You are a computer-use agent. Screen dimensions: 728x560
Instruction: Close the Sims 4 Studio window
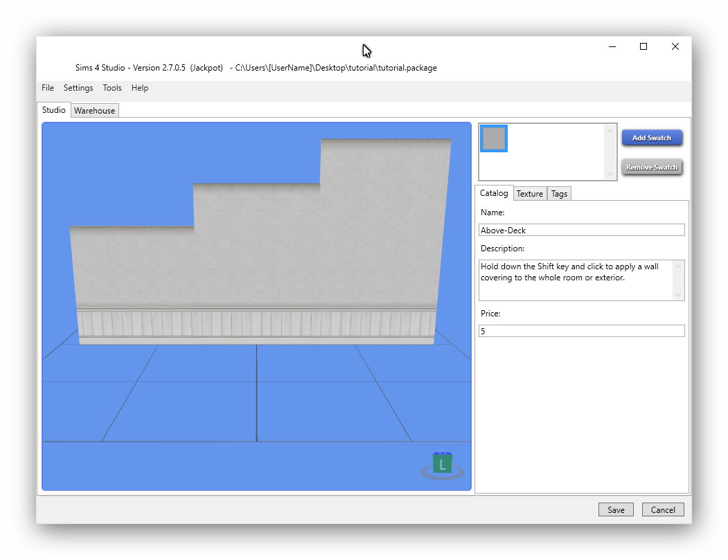[x=675, y=46]
